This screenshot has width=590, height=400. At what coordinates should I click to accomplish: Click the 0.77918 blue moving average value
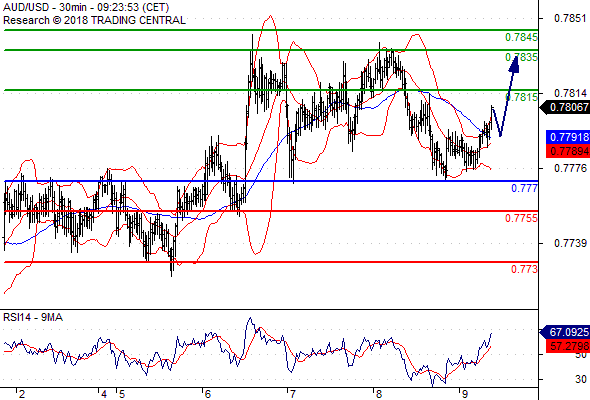tap(567, 137)
